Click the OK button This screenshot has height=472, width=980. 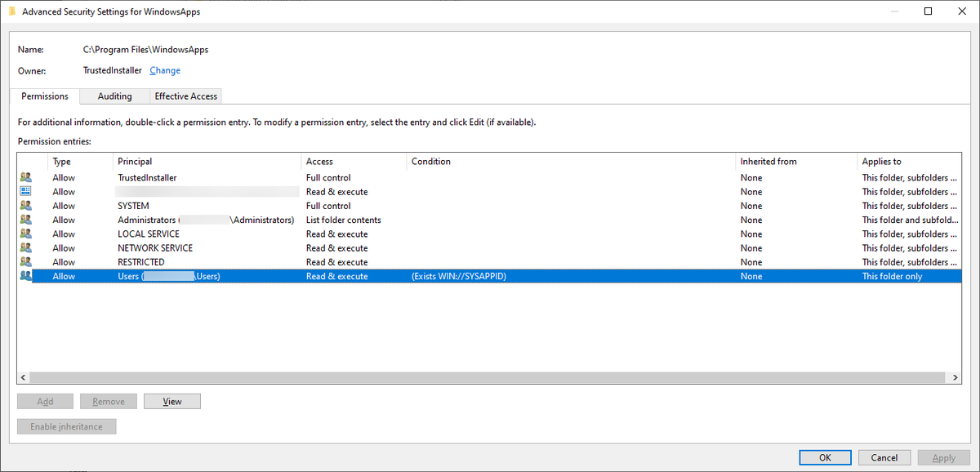coord(825,458)
